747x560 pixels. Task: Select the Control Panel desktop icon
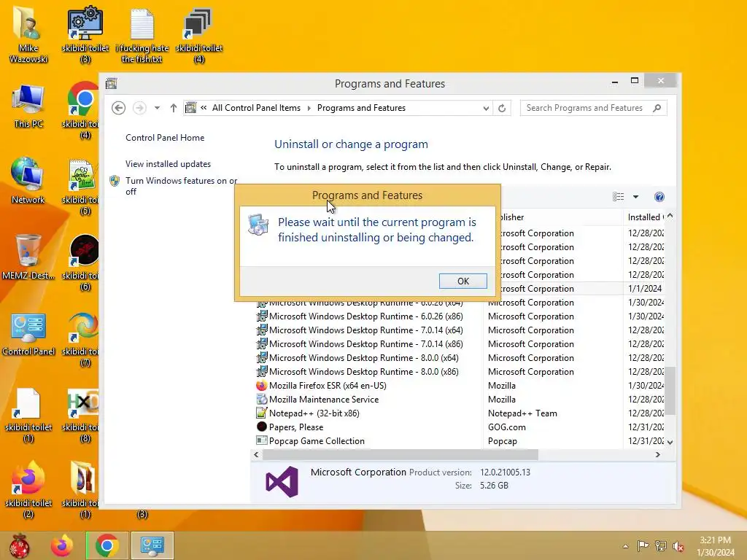tap(28, 333)
